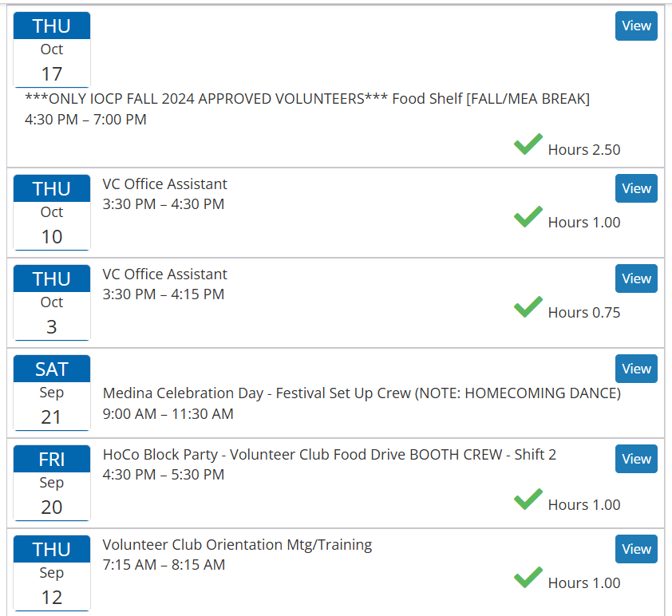View the Oct 17 Food Shelf shift
The image size is (672, 616).
tap(636, 26)
